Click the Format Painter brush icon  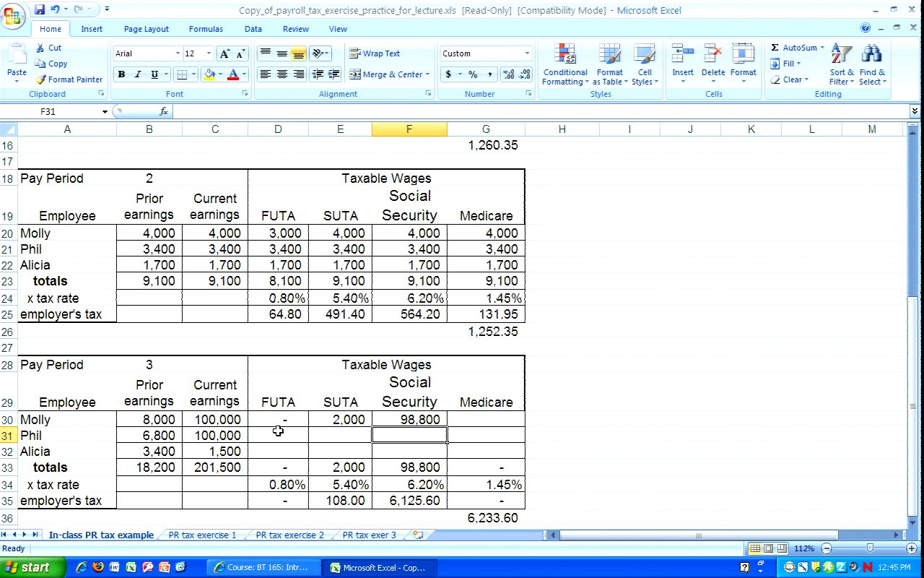[41, 79]
